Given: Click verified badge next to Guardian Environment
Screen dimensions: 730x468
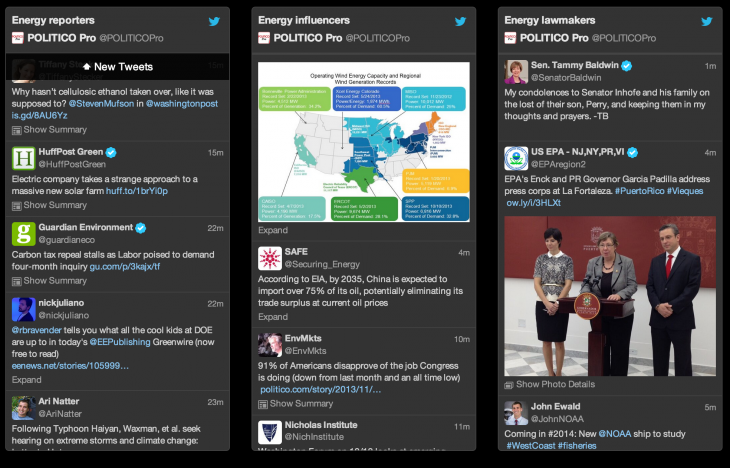Looking at the screenshot, I should (141, 228).
